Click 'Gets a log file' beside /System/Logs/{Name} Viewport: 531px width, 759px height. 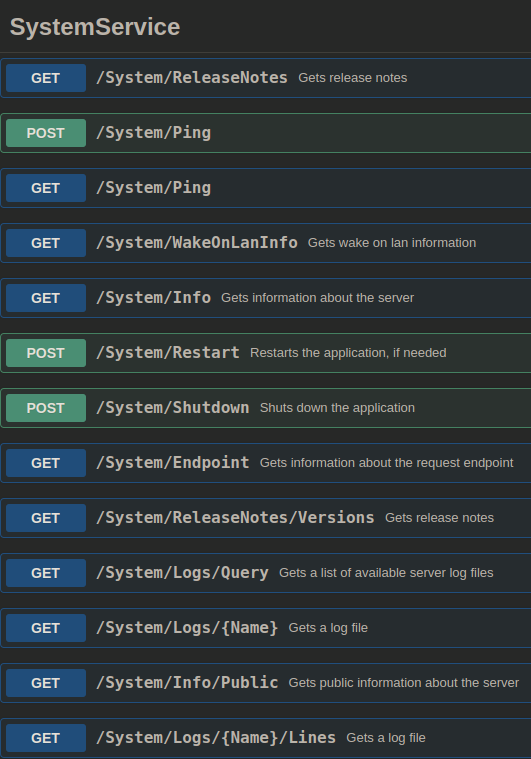click(x=328, y=628)
